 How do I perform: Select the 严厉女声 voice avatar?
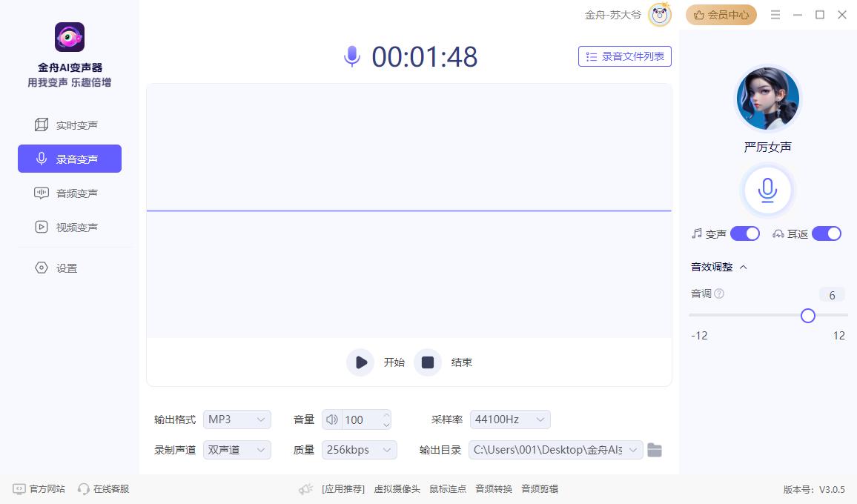click(x=767, y=99)
